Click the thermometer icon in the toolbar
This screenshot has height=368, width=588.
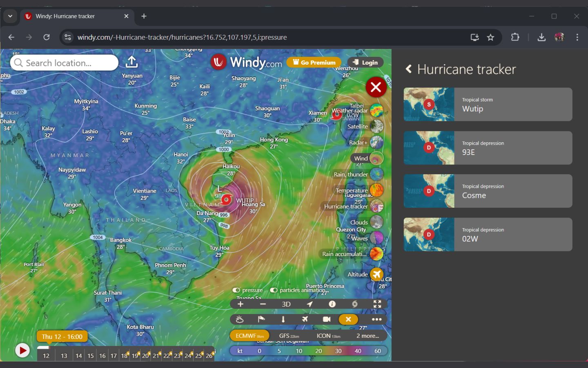(x=283, y=319)
